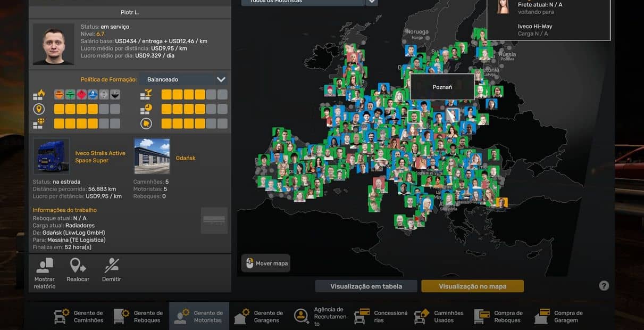This screenshot has height=330, width=644.
Task: Expand the Política de Formação dropdown
Action: [x=221, y=80]
